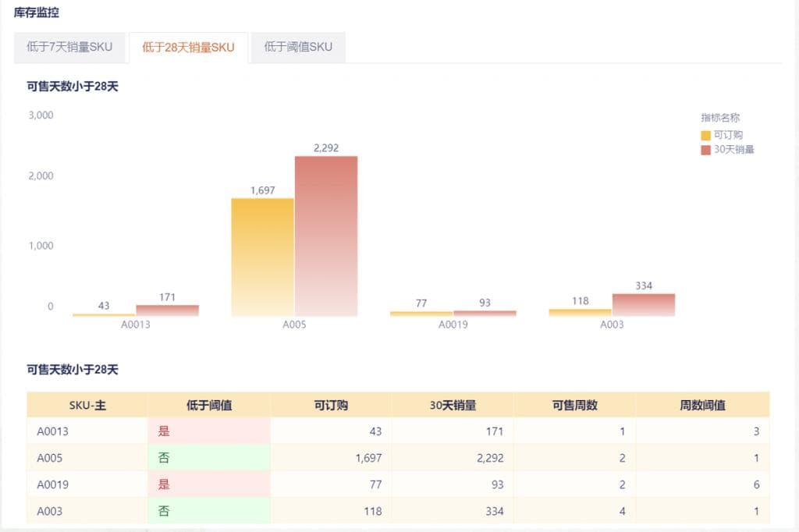Sort by the 30天销量 column header
Image resolution: width=799 pixels, height=532 pixels.
click(x=453, y=405)
